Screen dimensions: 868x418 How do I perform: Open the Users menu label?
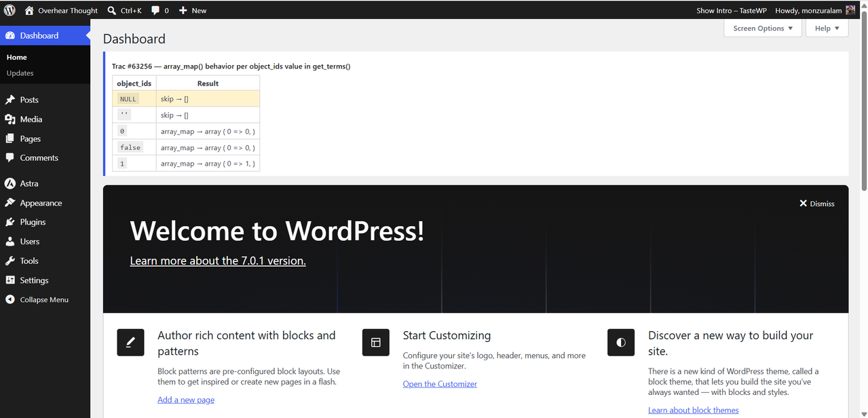coord(30,242)
